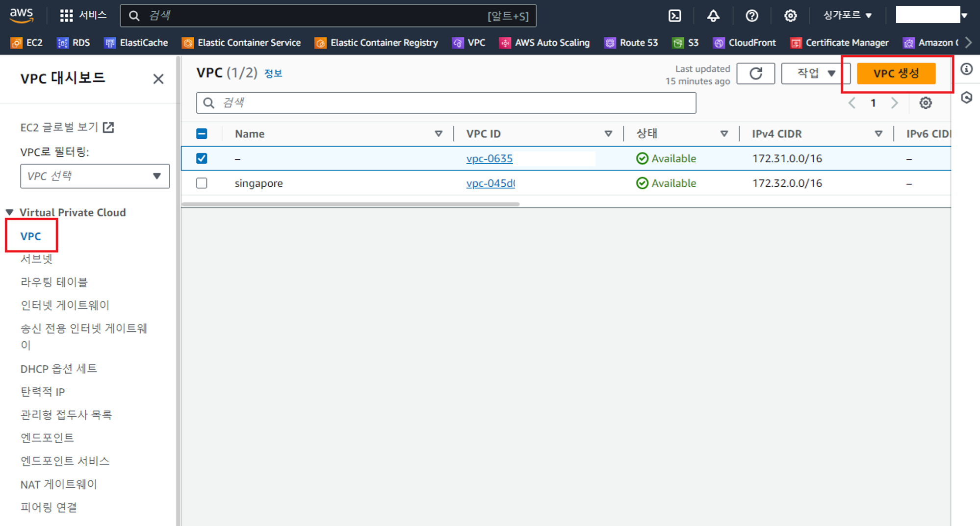Image resolution: width=980 pixels, height=526 pixels.
Task: Open 서브넷 in the sidebar
Action: [x=36, y=259]
